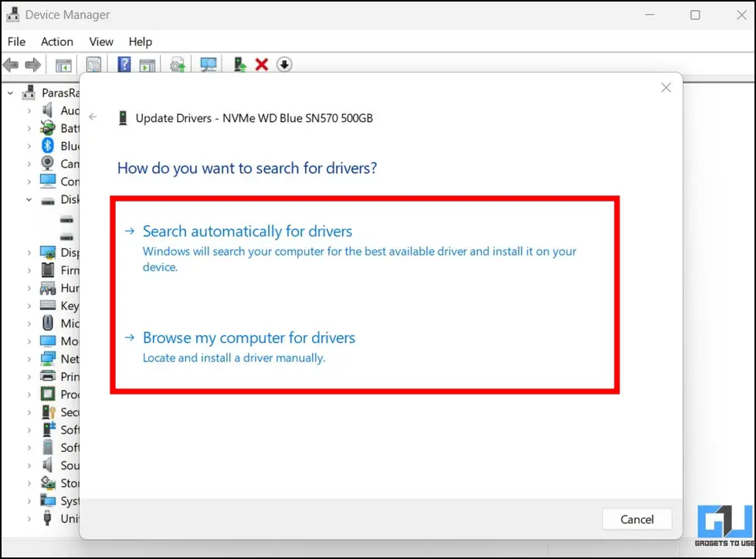The width and height of the screenshot is (756, 559).
Task: Choose Browse my computer for drivers
Action: pyautogui.click(x=249, y=338)
